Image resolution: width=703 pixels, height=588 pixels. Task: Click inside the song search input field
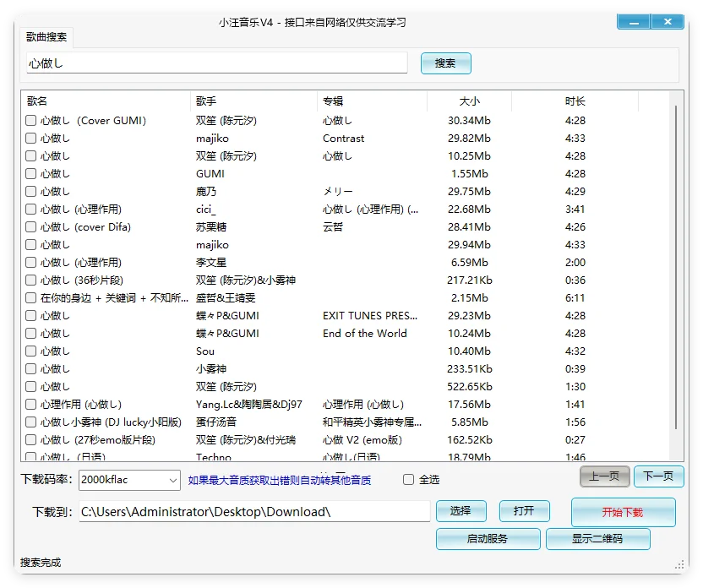pos(211,63)
